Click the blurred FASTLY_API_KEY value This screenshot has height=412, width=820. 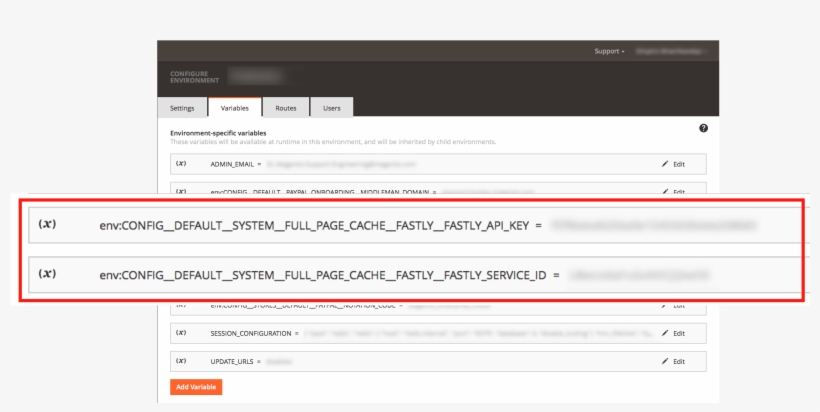654,225
